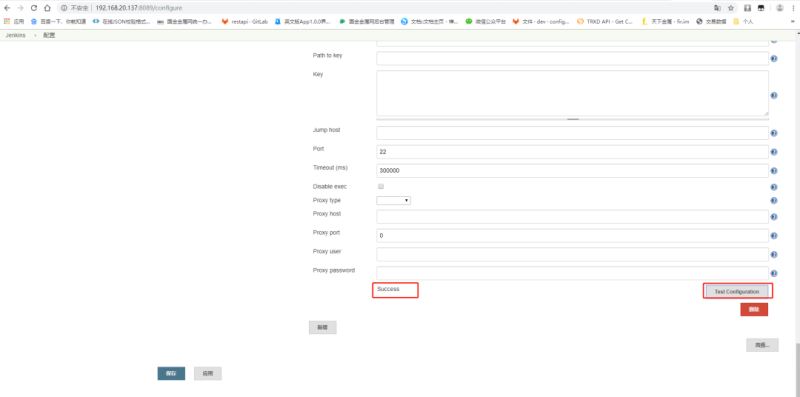Viewport: 800px width, 397px height.
Task: Click into the Proxy host input field
Action: (x=572, y=217)
